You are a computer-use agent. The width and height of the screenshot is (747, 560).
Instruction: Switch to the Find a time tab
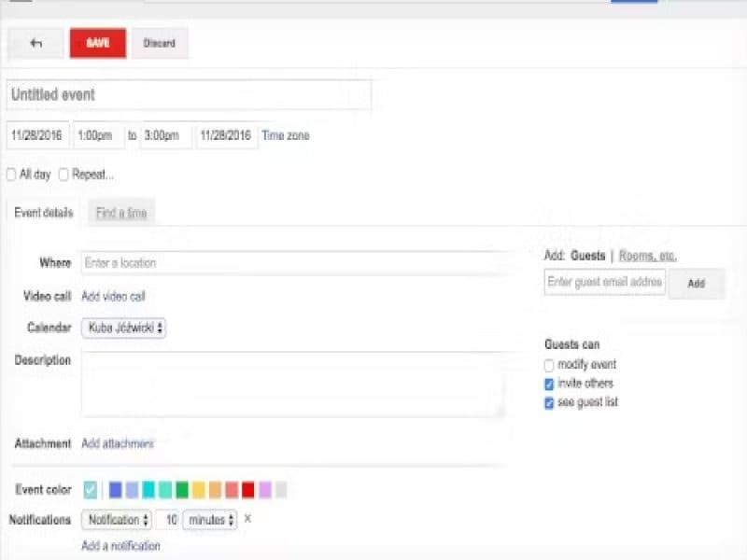121,213
